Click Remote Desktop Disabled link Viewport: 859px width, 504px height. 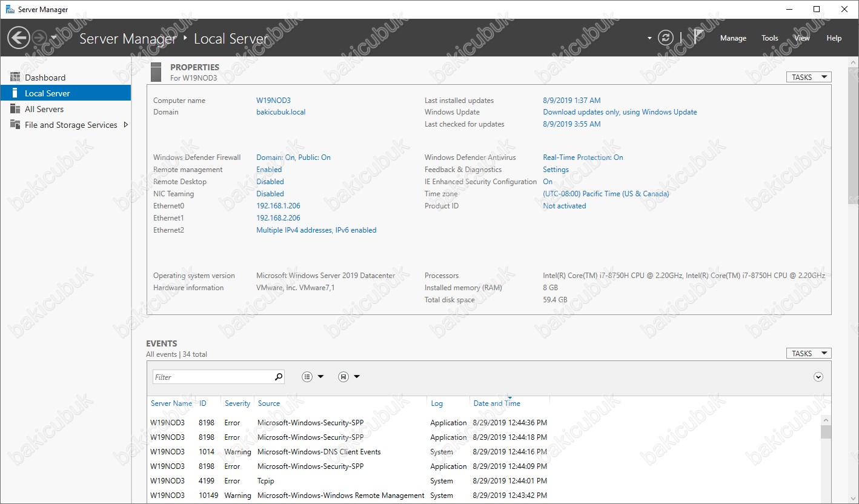coord(270,182)
